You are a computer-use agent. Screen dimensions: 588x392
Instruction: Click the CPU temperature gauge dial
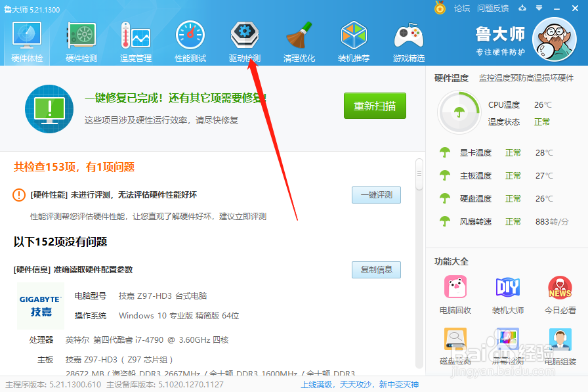tap(459, 112)
